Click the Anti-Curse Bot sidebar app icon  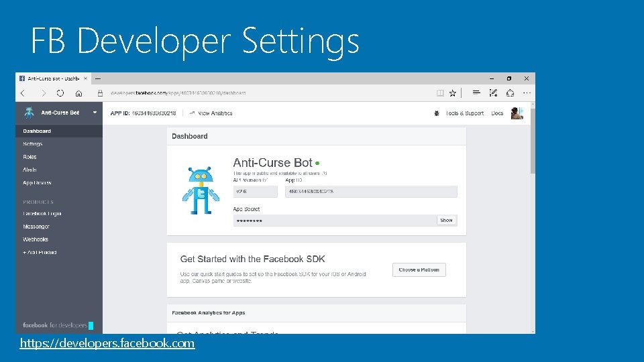tap(29, 113)
